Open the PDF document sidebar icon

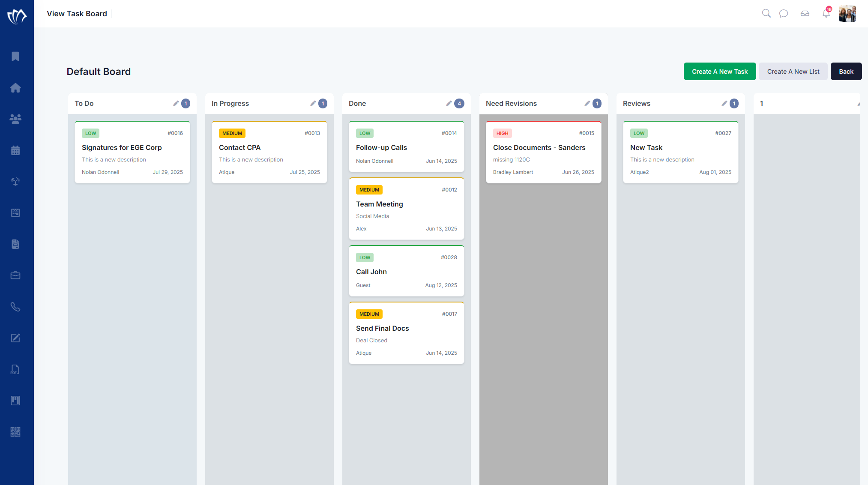[15, 369]
